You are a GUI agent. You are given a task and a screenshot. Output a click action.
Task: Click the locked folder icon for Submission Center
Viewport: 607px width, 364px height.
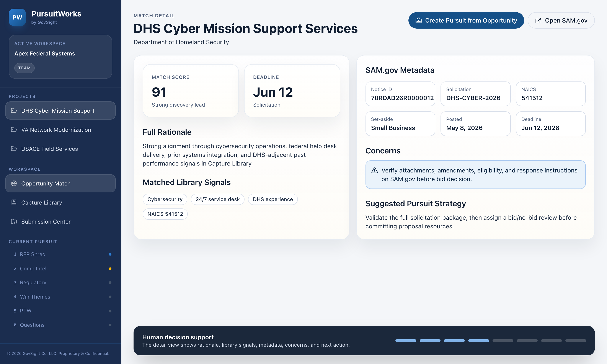[x=14, y=221]
